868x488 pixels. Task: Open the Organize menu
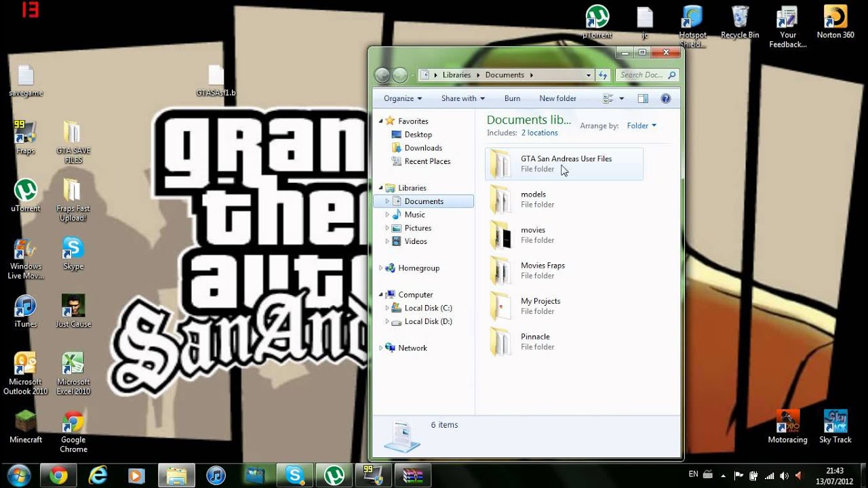click(402, 98)
